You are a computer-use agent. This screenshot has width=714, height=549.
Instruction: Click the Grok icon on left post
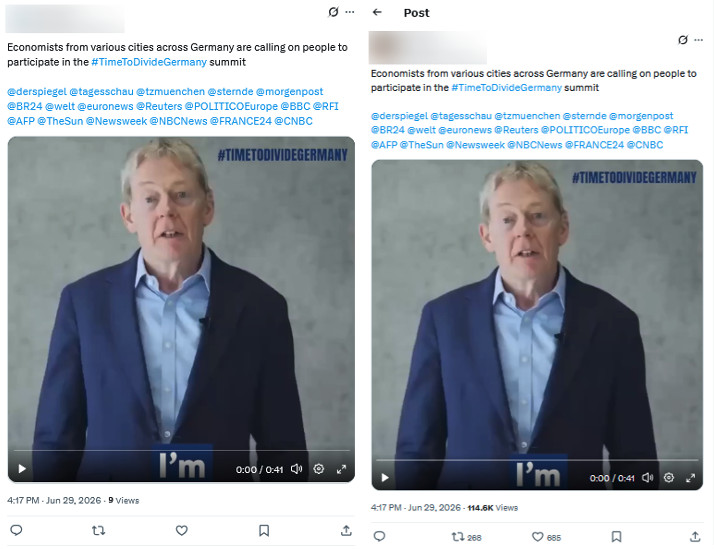(x=333, y=12)
